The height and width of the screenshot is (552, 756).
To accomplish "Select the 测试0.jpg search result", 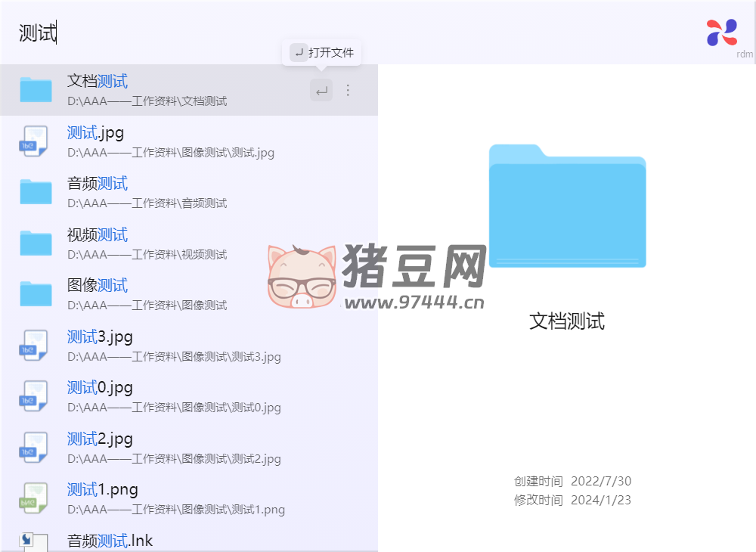I will (174, 396).
